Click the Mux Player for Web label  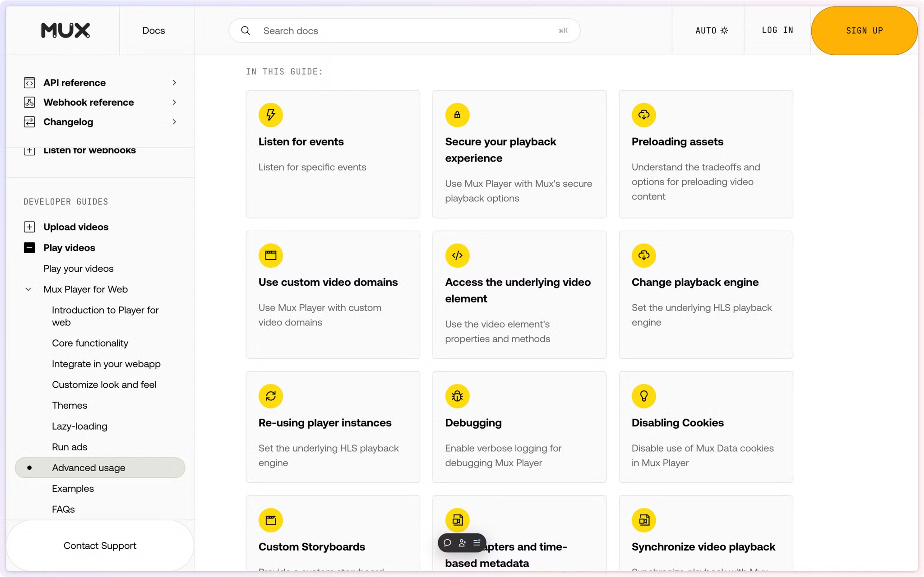pos(85,289)
